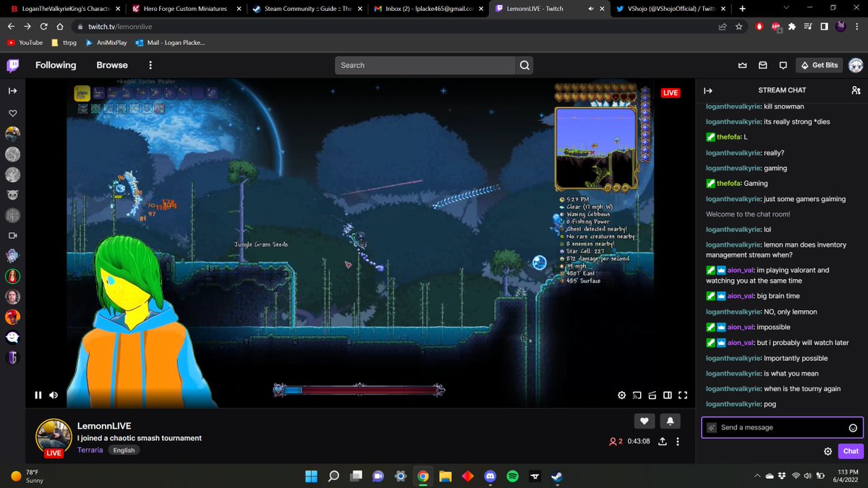Toggle notifications bell for LemonnLIVE
This screenshot has width=868, height=488.
pos(671,421)
